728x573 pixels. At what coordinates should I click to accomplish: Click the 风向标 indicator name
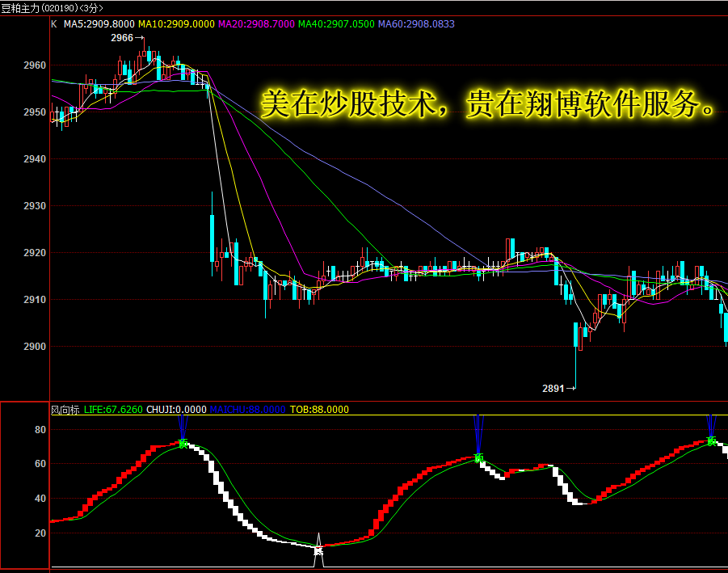(x=65, y=410)
